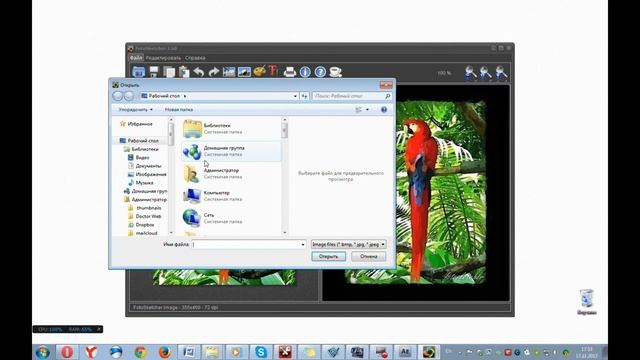Click the Undo arrow in FotoSketcher toolbar
The height and width of the screenshot is (360, 640).
[199, 72]
